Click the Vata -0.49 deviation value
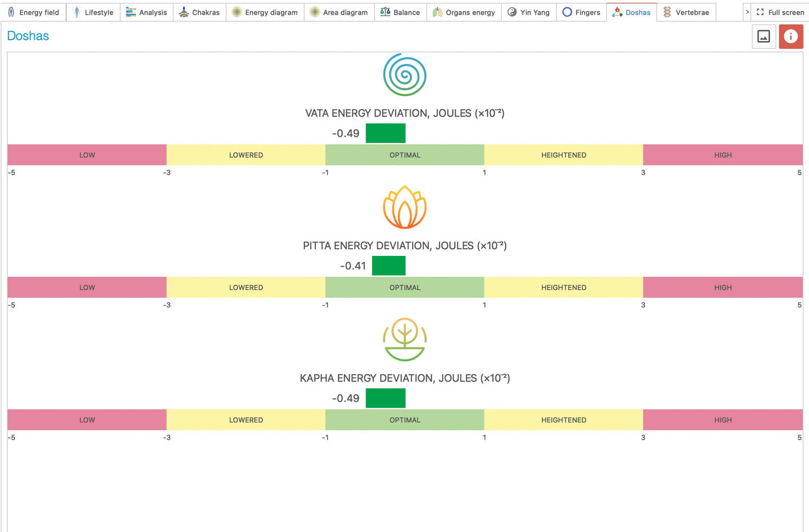 (345, 133)
